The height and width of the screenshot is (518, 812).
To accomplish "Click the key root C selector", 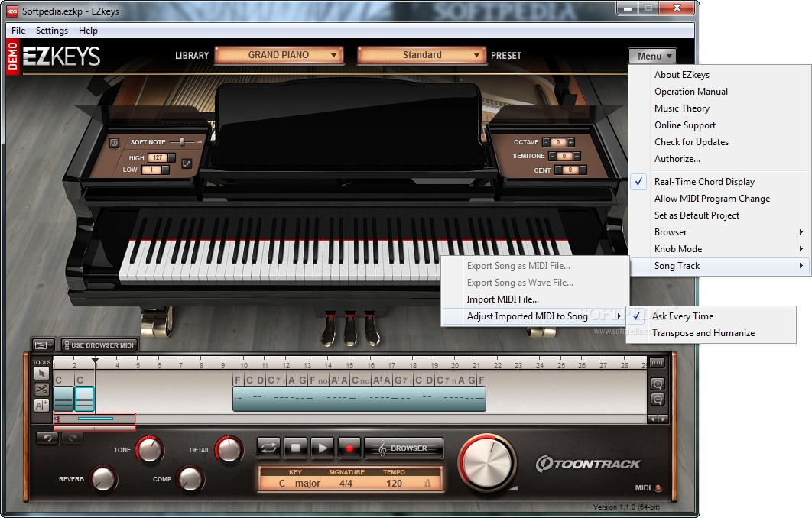I will [x=282, y=484].
